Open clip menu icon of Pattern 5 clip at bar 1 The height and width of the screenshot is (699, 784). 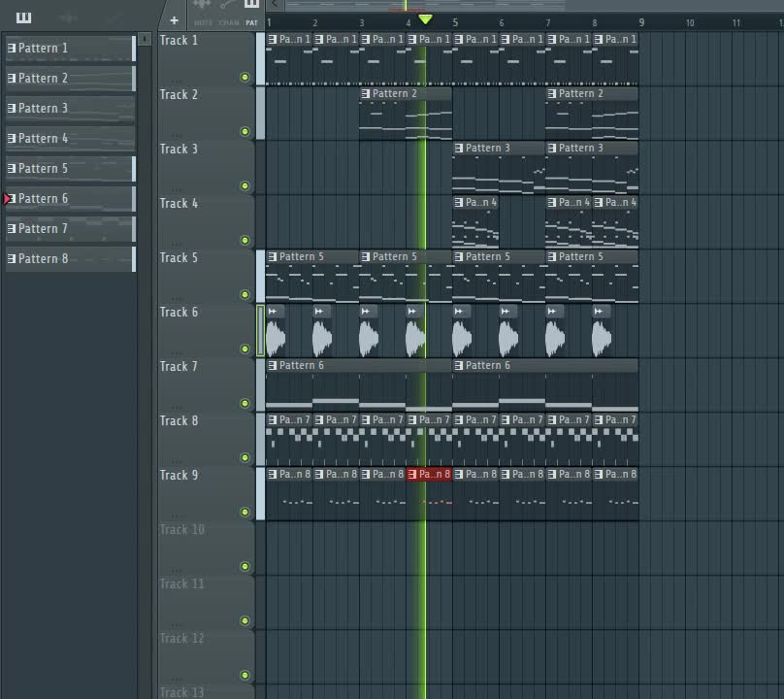tap(273, 256)
